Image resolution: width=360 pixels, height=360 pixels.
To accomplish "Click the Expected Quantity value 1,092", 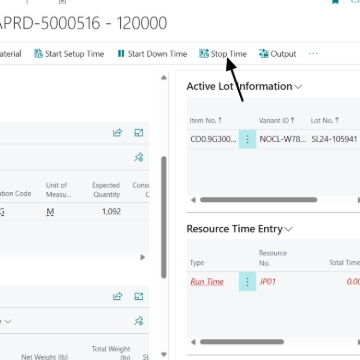I will (111, 212).
